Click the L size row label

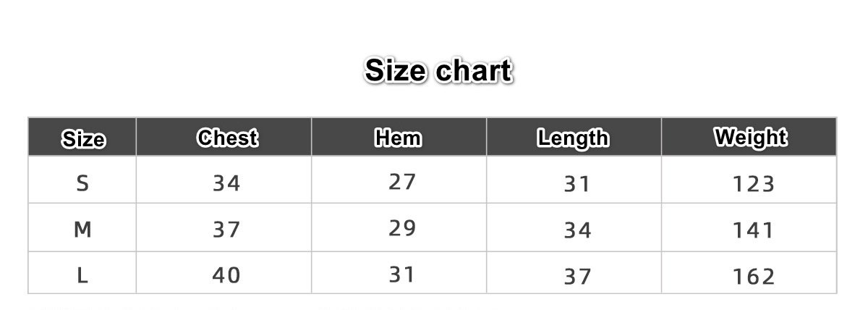pyautogui.click(x=82, y=276)
